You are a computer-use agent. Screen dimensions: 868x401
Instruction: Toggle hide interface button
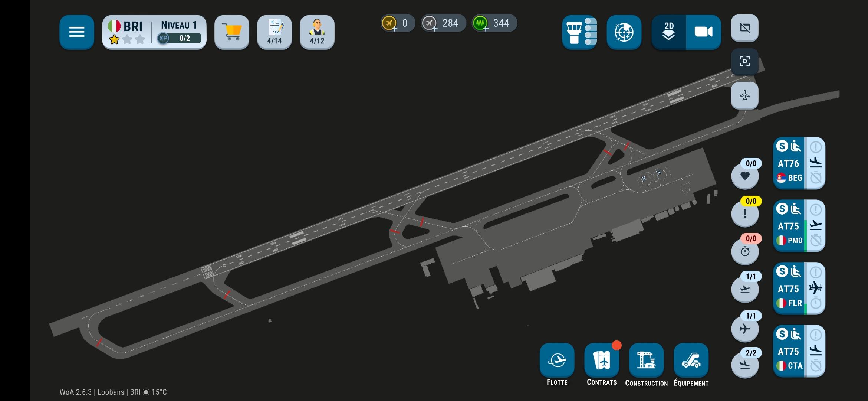coord(744,28)
